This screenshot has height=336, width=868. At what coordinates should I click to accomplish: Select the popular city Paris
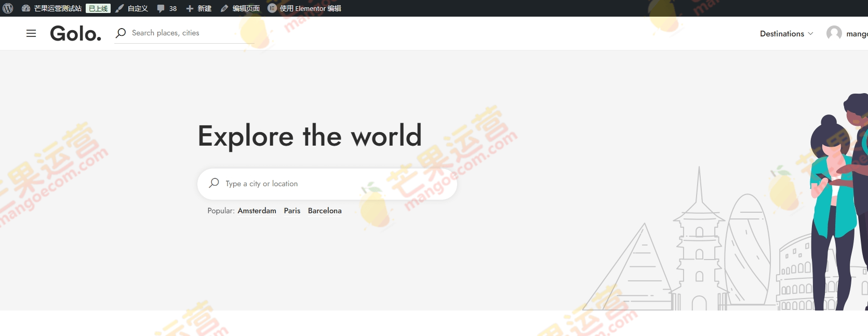pos(292,211)
